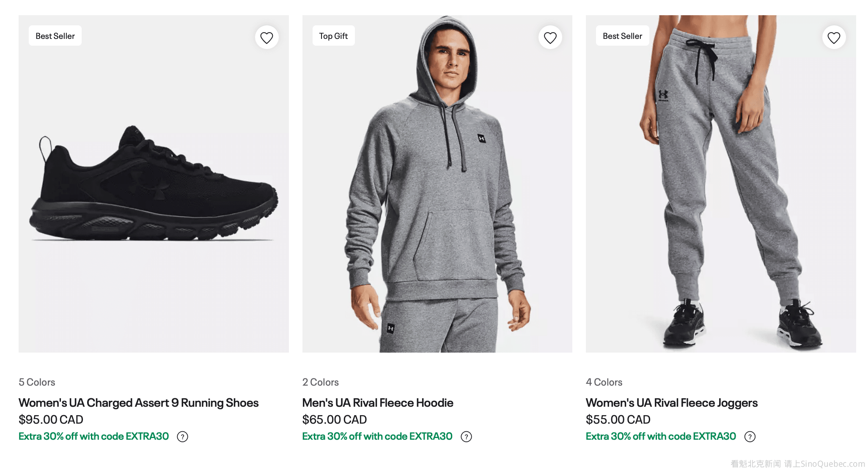Click Best Seller badge on joggers
Viewport: 868px width, 471px height.
622,36
